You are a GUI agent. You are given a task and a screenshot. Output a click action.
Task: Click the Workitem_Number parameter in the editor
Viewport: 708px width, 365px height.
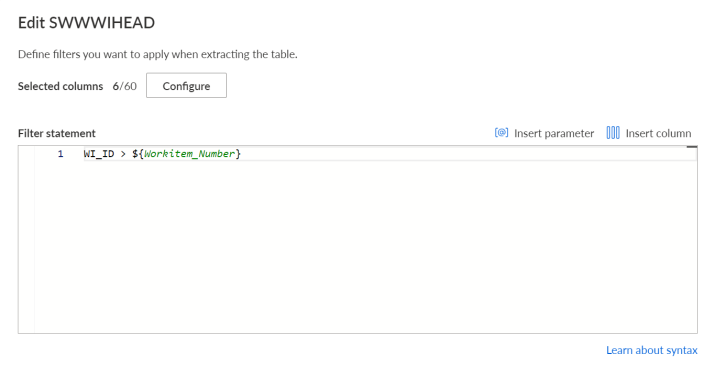point(190,154)
